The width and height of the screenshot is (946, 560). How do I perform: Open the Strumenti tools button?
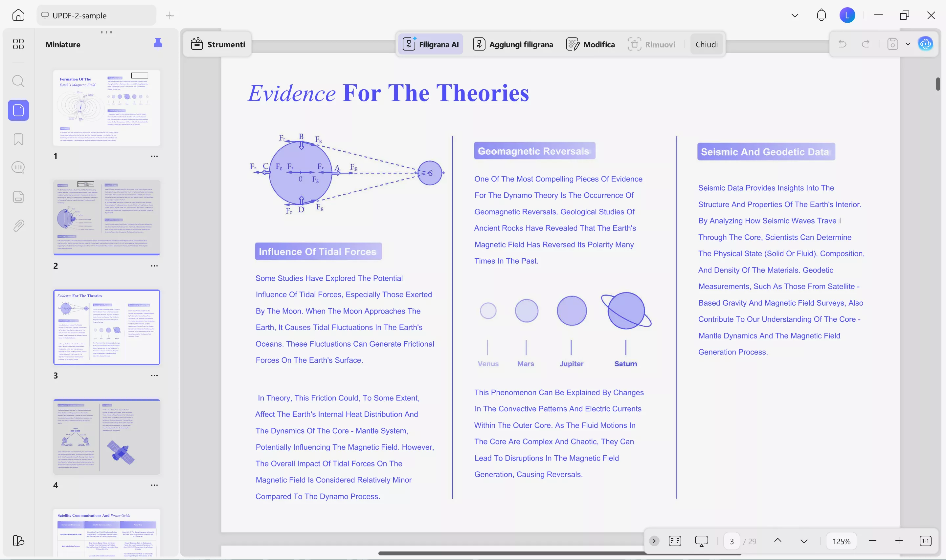tap(218, 45)
